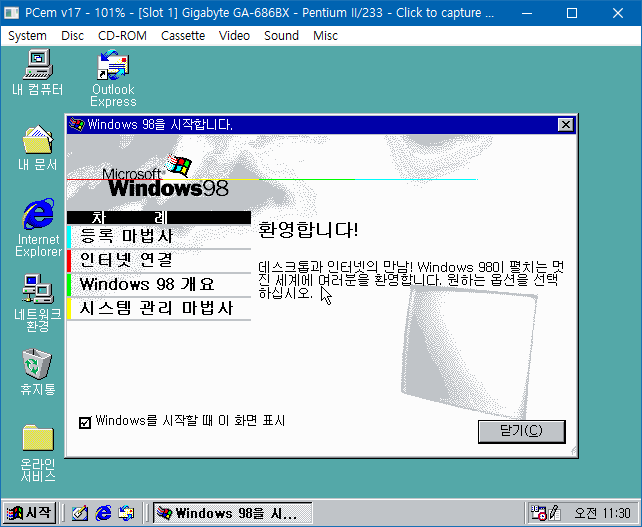642x527 pixels.
Task: Open the CD-ROM menu
Action: click(x=122, y=36)
